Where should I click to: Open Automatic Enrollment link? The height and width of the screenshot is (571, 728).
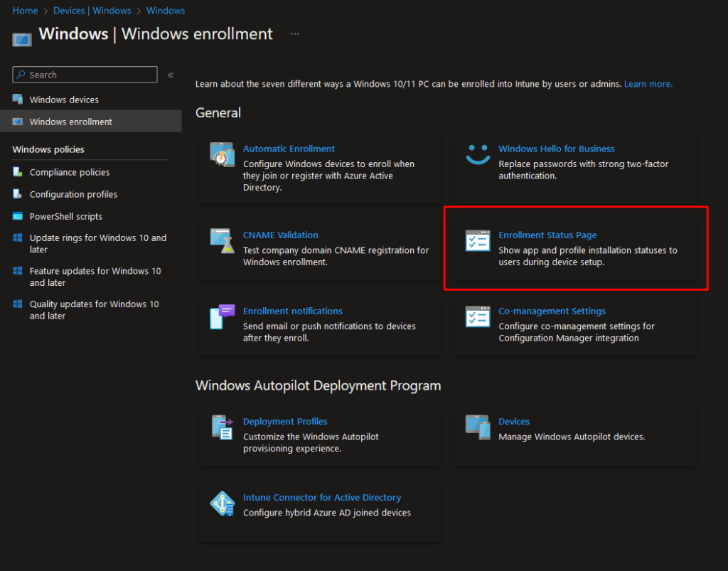(289, 149)
